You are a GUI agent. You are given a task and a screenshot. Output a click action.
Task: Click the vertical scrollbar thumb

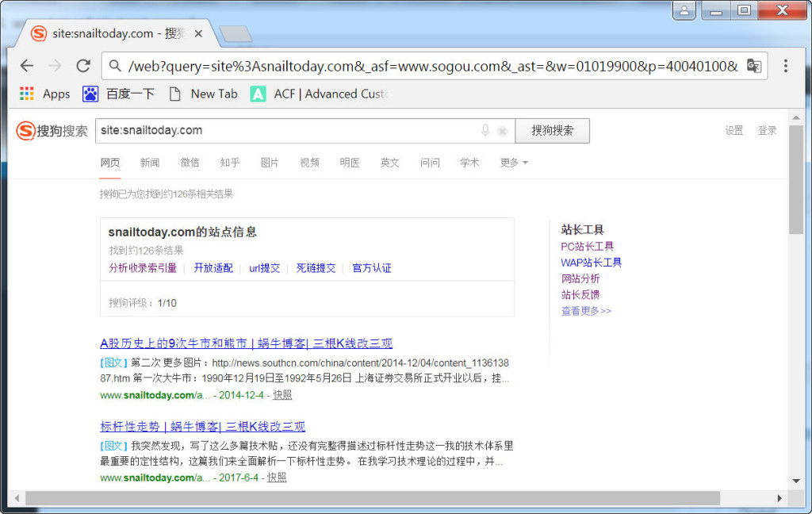796,179
